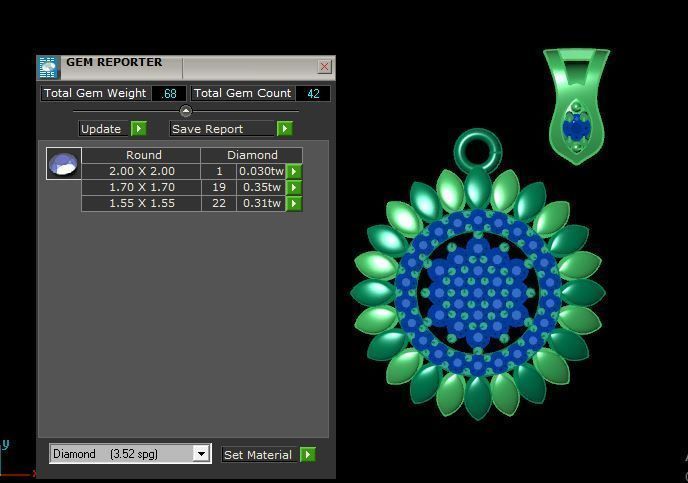The height and width of the screenshot is (483, 688).
Task: Collapse the totals section with round arrow
Action: coord(186,111)
